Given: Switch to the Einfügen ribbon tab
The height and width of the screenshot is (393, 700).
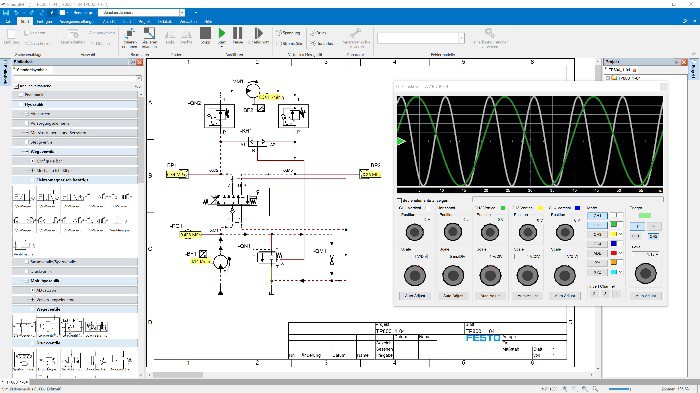Looking at the screenshot, I should pyautogui.click(x=44, y=21).
